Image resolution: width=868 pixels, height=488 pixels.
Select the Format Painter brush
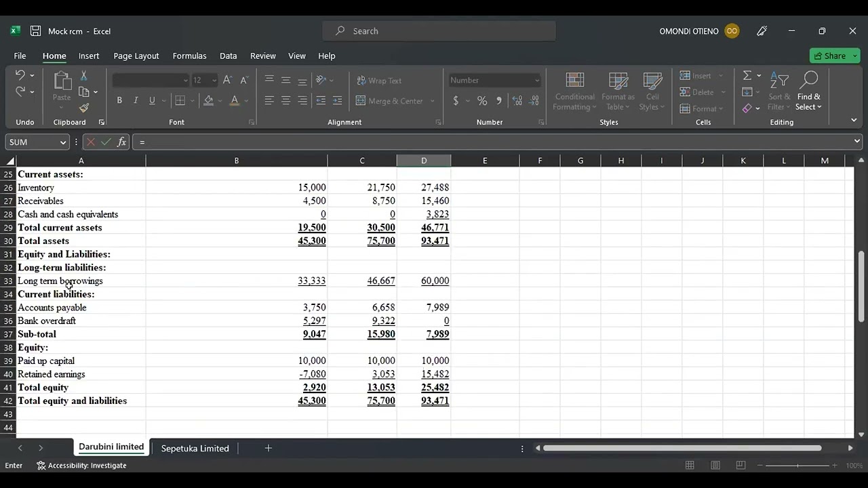click(84, 108)
